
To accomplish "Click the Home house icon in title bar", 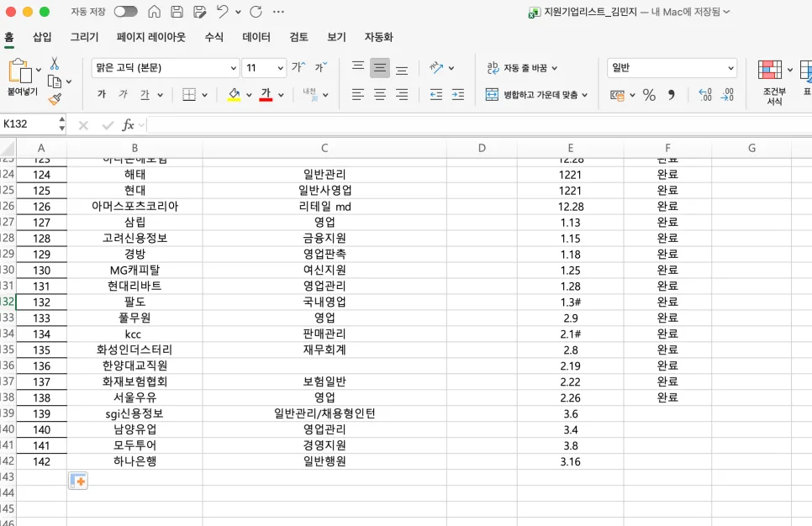I will 154,12.
